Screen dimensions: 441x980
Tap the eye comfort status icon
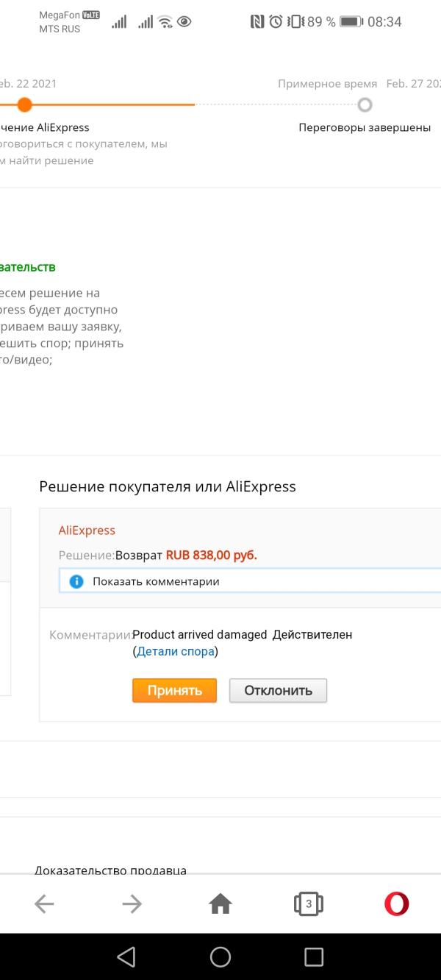coord(184,22)
